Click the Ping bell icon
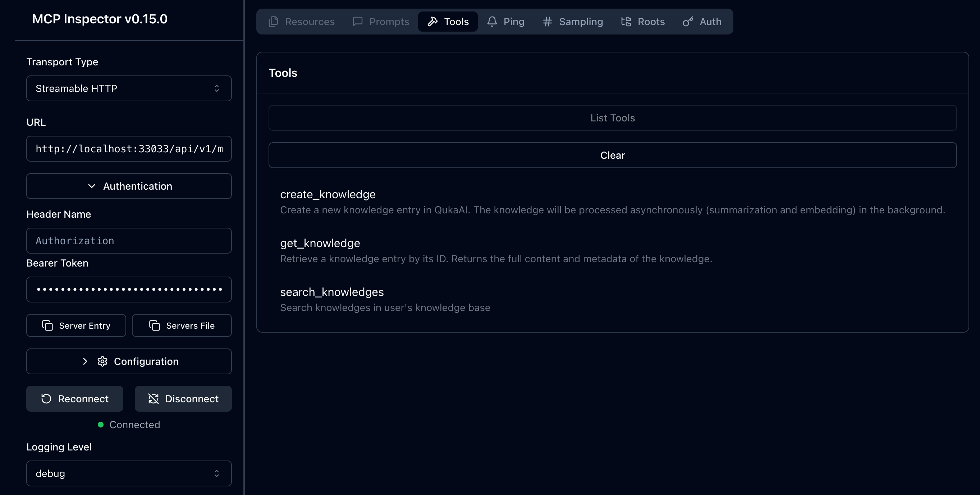 point(492,22)
